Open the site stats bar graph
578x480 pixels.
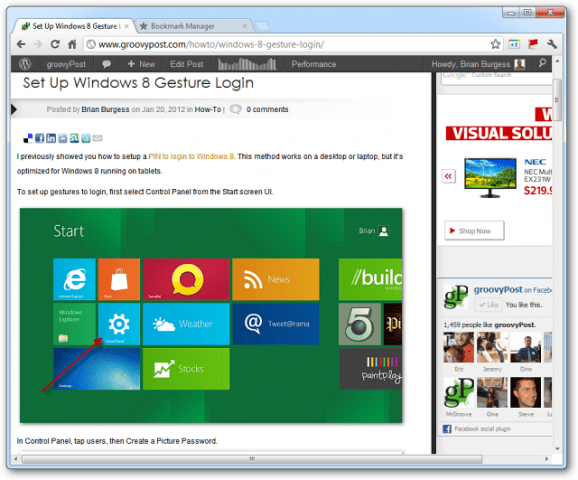(x=247, y=64)
